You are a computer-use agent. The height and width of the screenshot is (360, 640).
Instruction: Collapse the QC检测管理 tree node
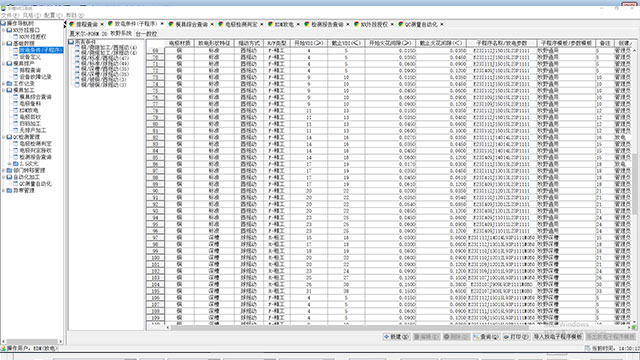(4, 137)
